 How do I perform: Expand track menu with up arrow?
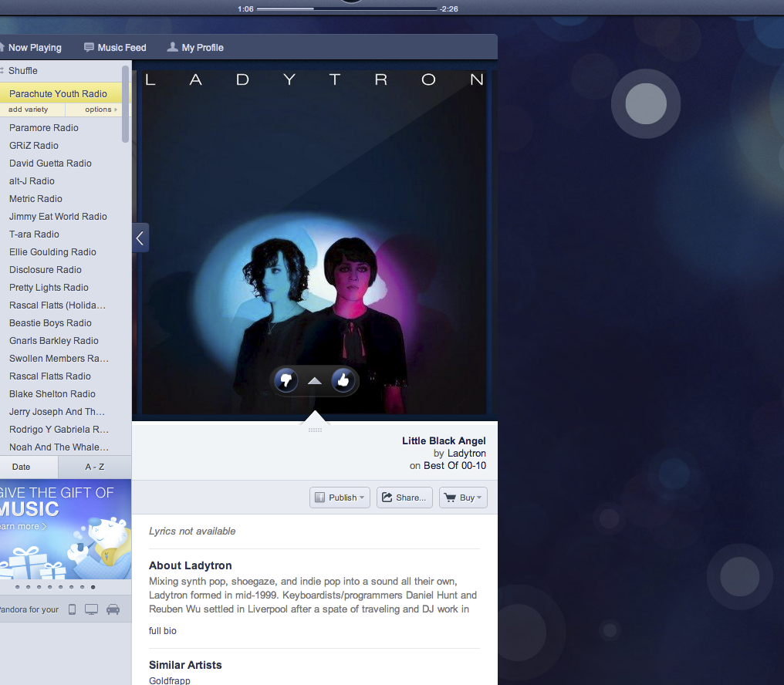pyautogui.click(x=315, y=381)
